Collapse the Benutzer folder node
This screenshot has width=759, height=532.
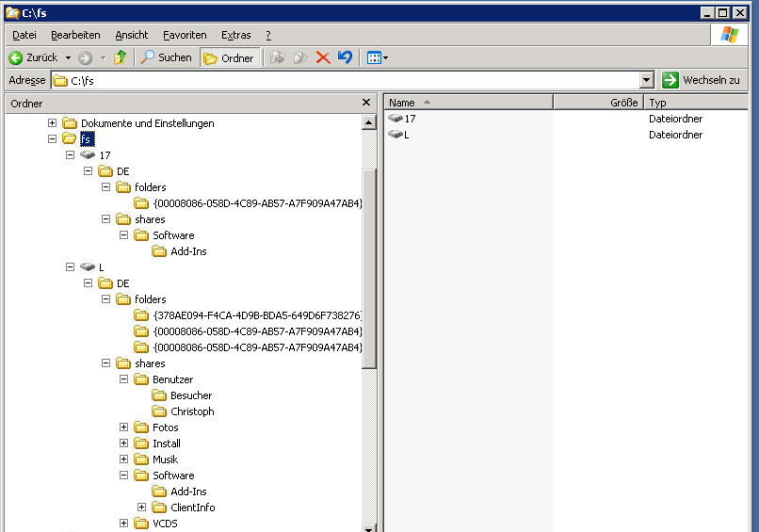pos(124,379)
